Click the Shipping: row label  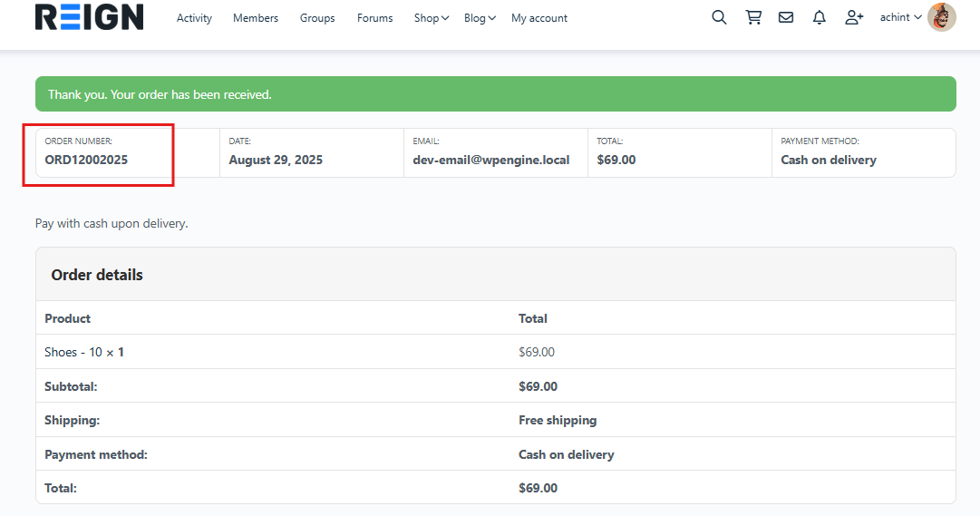click(73, 420)
